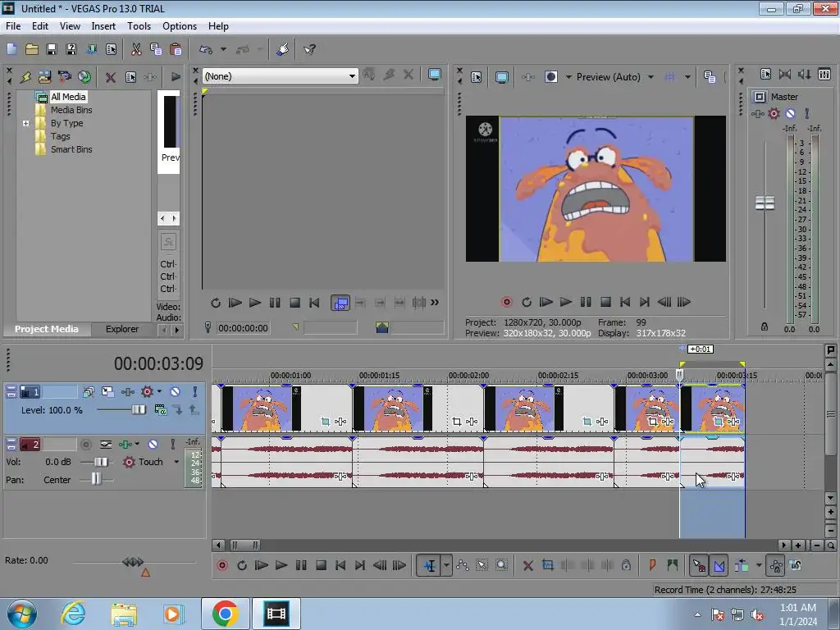Toggle the Master fader lock icon

coord(765,326)
